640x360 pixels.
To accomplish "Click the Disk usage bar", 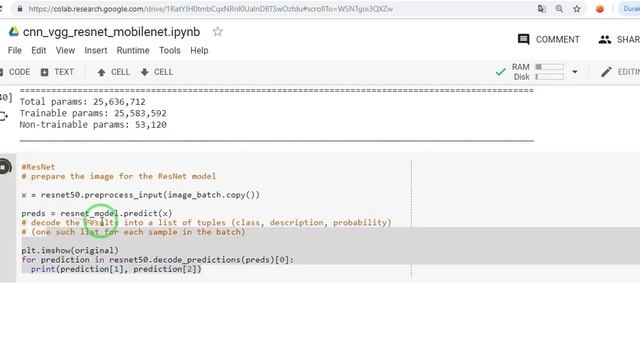I will click(549, 77).
